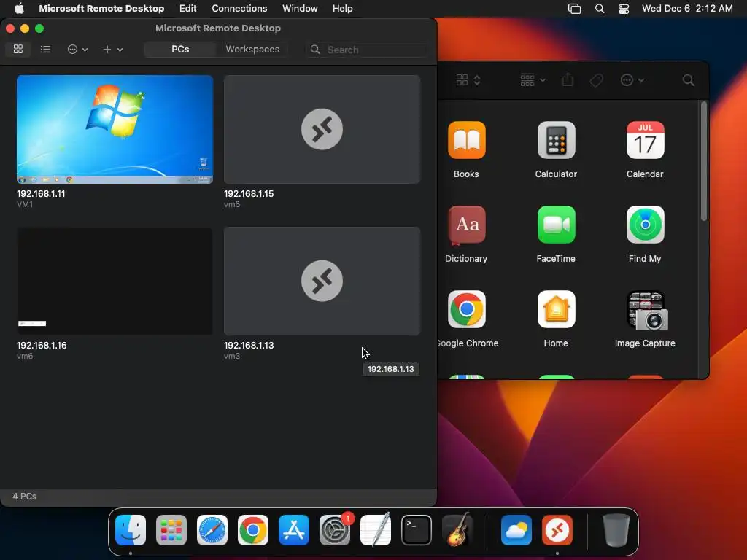This screenshot has height=560, width=747.
Task: Open the ellipsis actions dropdown in Remote Desktop
Action: pyautogui.click(x=77, y=50)
